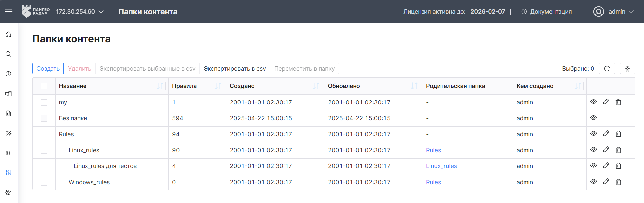Open the Linux_rules parent folder link
Screen dimensions: 644x203
(441, 166)
